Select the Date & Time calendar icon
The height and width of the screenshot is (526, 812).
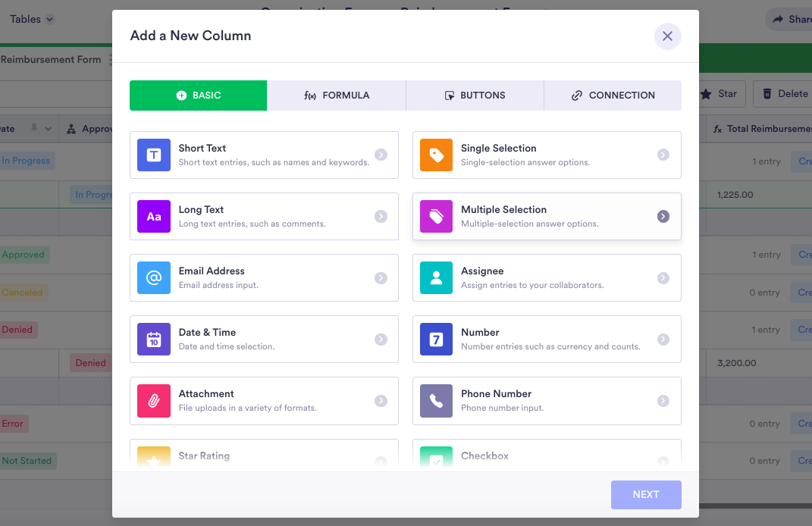(154, 340)
